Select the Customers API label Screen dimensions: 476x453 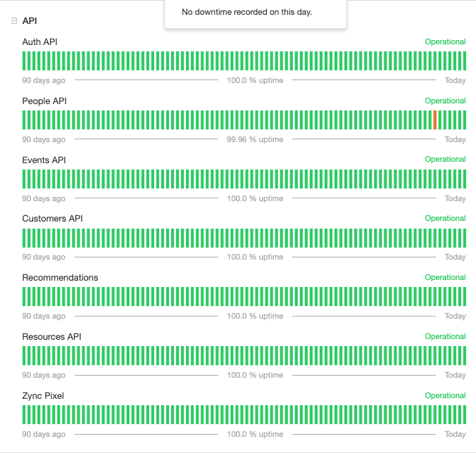coord(53,219)
